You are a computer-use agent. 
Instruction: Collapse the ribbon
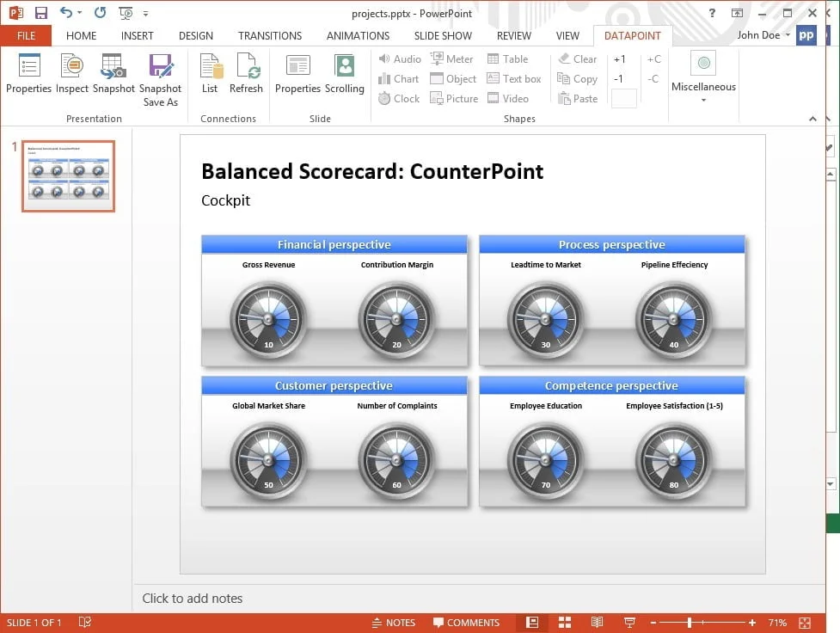[812, 119]
